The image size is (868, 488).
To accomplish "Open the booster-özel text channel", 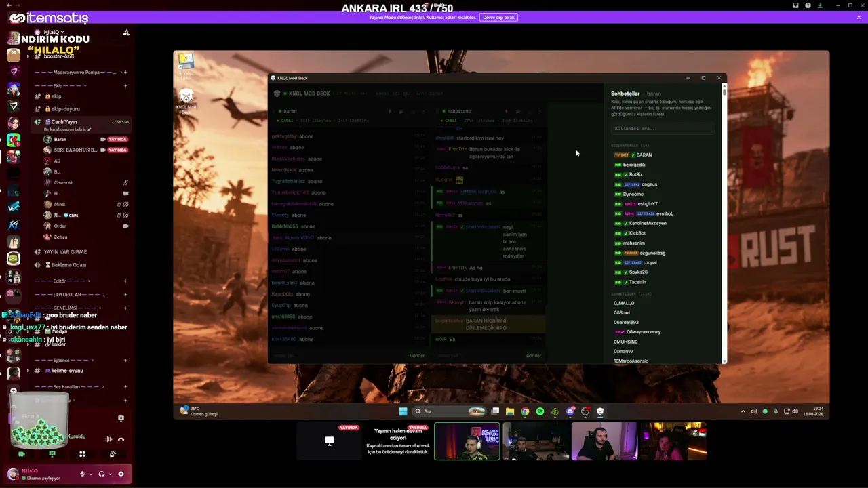I will tap(58, 56).
